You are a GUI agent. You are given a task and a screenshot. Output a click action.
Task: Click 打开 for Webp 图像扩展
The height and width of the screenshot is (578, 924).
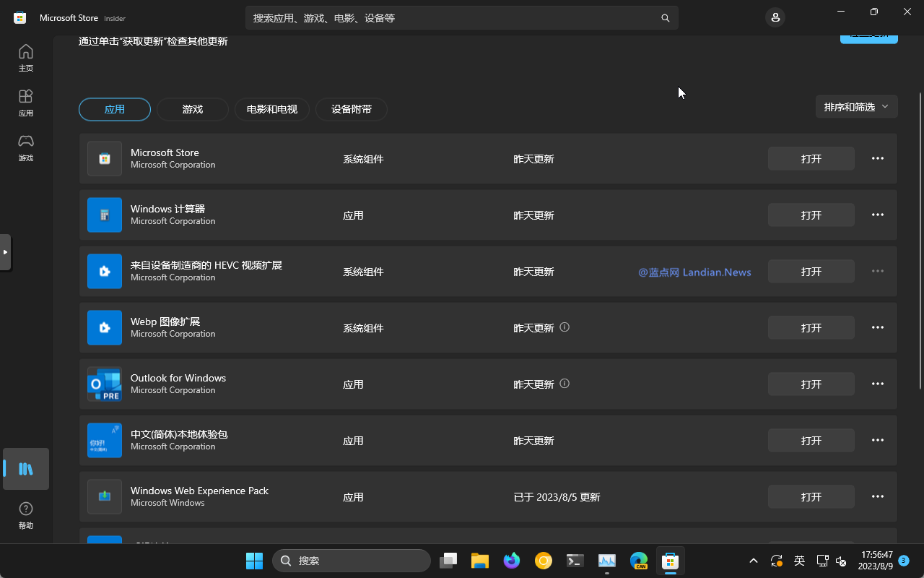coord(811,327)
